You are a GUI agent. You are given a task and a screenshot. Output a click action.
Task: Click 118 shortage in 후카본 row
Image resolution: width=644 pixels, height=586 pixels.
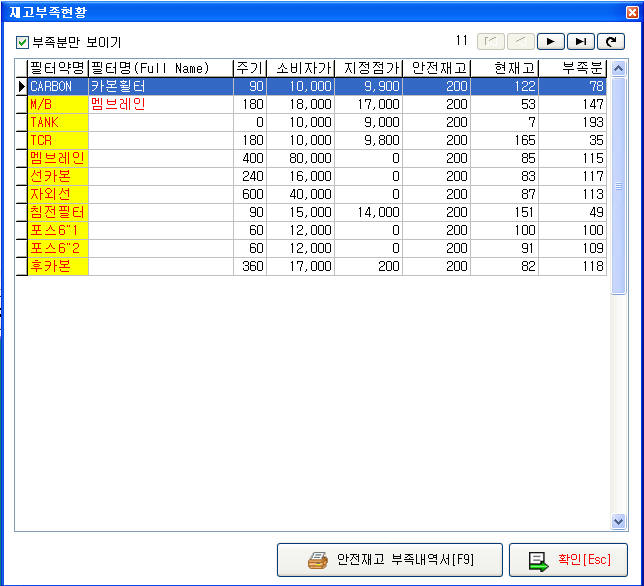pos(573,267)
